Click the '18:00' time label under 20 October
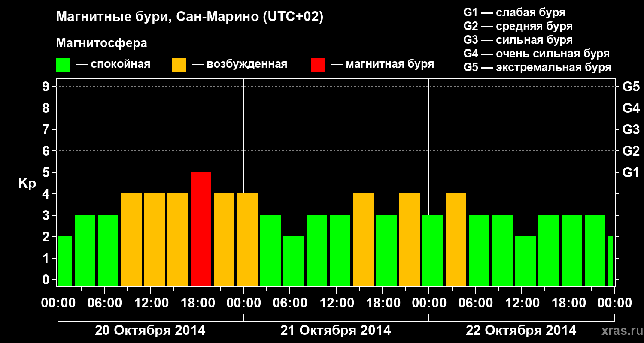Viewport: 644px width, 343px height. point(197,303)
